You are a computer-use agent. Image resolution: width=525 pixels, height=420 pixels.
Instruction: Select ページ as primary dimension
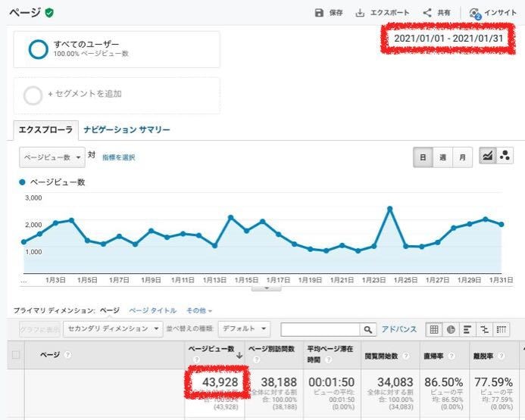[x=110, y=310]
